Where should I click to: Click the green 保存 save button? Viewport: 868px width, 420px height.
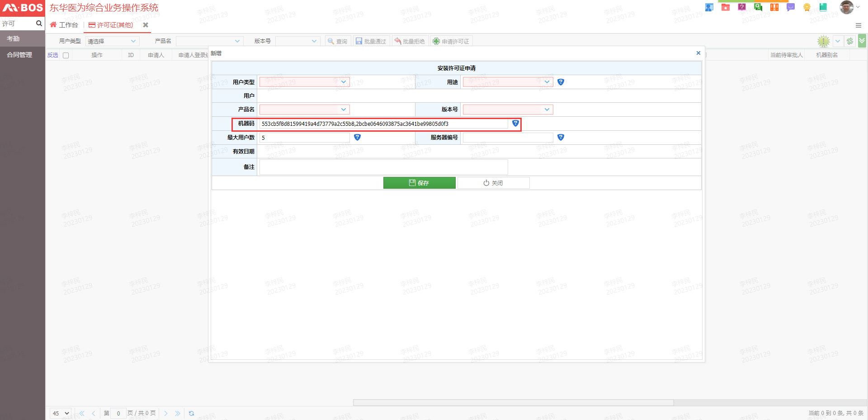click(419, 182)
